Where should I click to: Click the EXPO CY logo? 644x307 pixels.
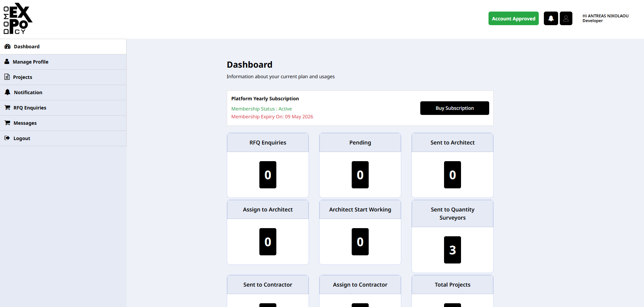18,18
